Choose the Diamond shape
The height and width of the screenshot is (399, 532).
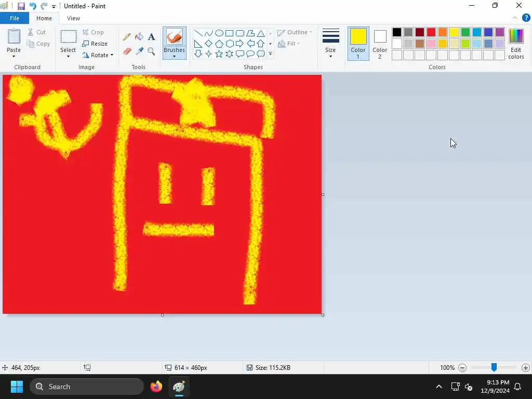209,44
